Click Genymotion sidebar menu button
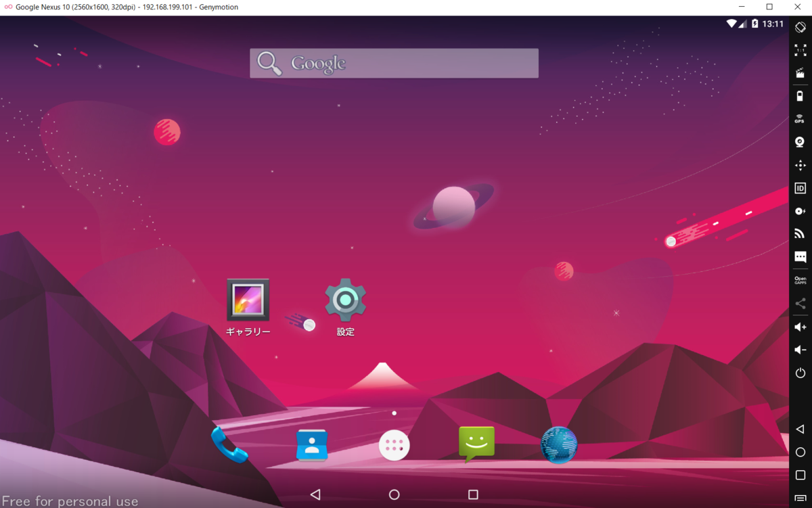The image size is (812, 508). point(800,498)
